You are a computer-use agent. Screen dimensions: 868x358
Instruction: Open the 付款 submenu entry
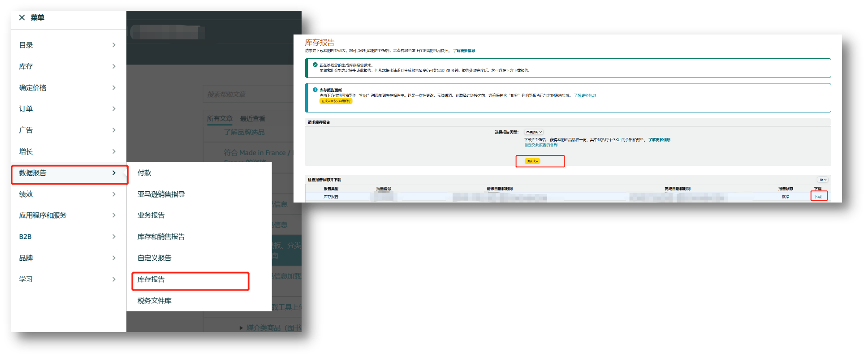(144, 173)
